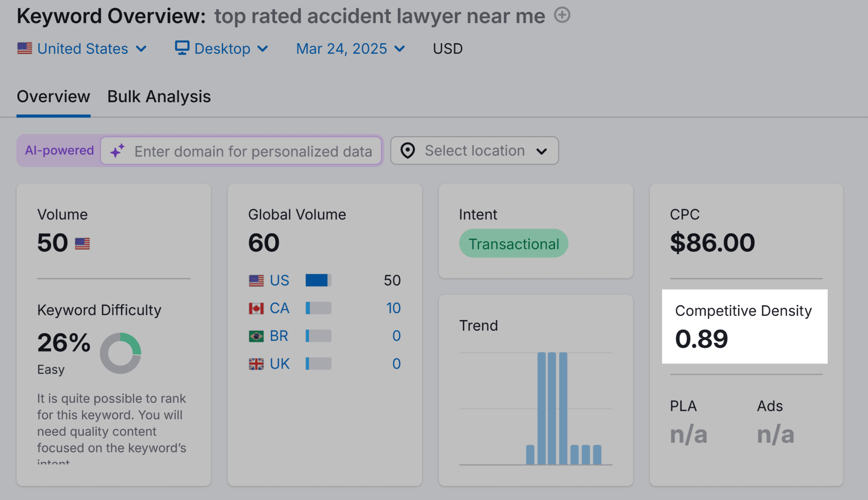Click the Canada flag in Global Volume

256,308
